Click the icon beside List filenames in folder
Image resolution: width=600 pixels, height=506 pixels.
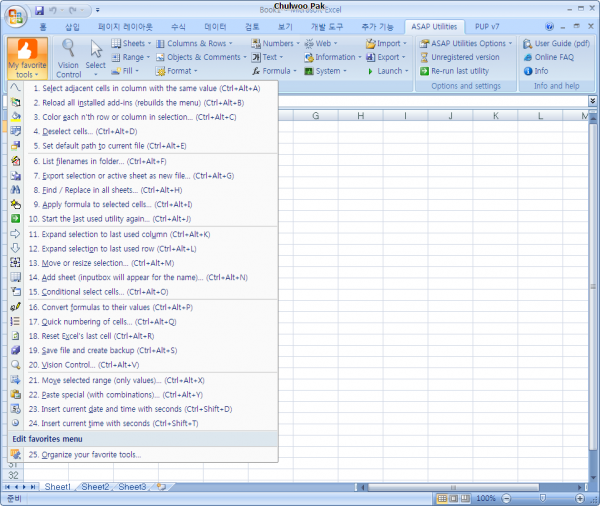(x=15, y=161)
